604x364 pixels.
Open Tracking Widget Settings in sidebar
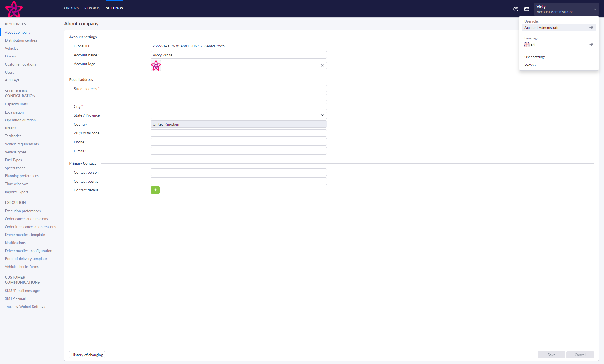point(25,307)
